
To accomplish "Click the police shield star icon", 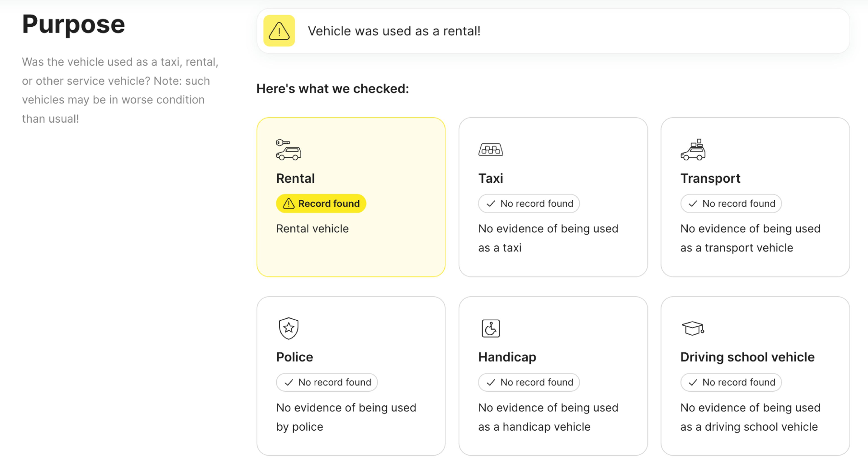I will coord(288,328).
